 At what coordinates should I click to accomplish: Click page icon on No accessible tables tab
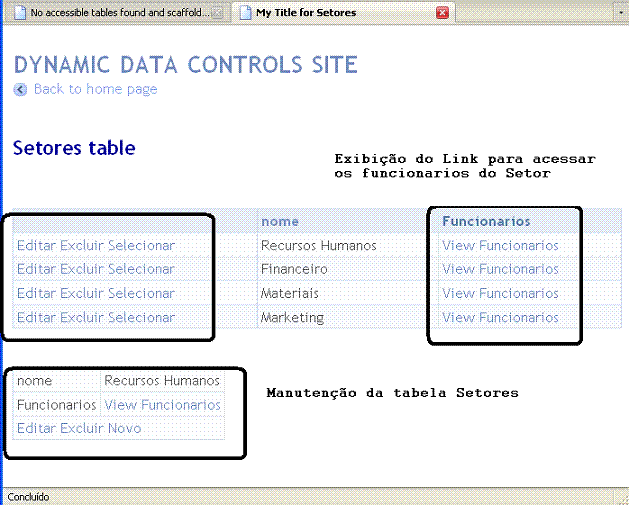pos(20,13)
